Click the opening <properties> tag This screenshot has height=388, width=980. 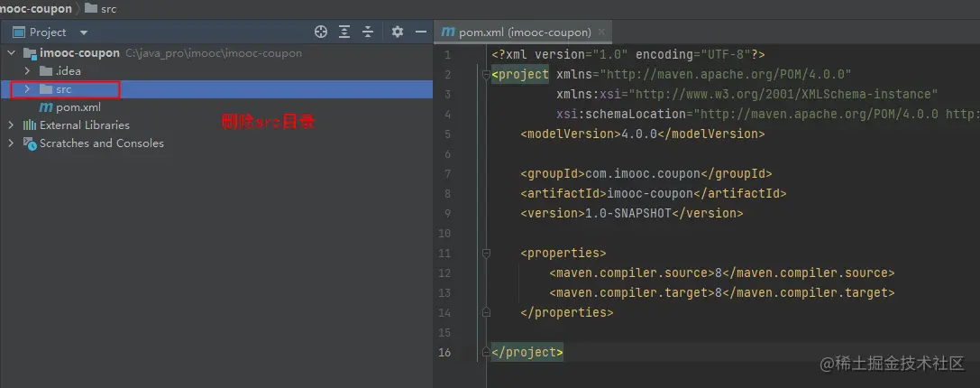563,254
